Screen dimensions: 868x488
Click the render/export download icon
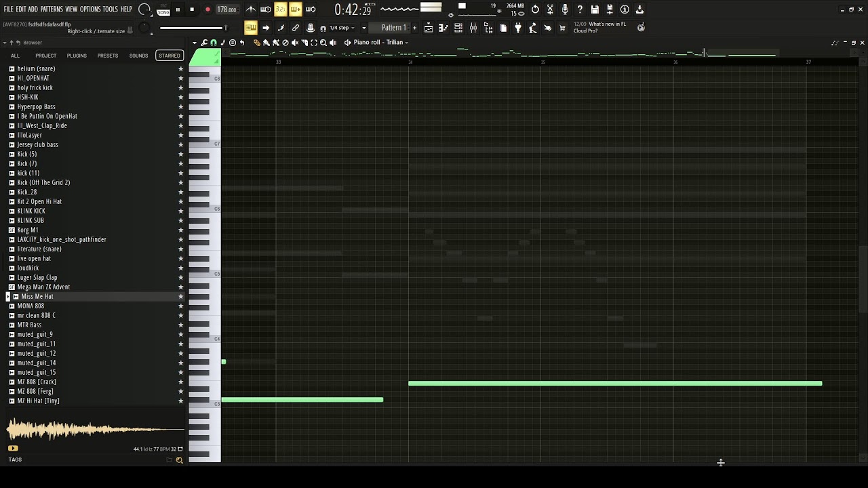pyautogui.click(x=639, y=9)
